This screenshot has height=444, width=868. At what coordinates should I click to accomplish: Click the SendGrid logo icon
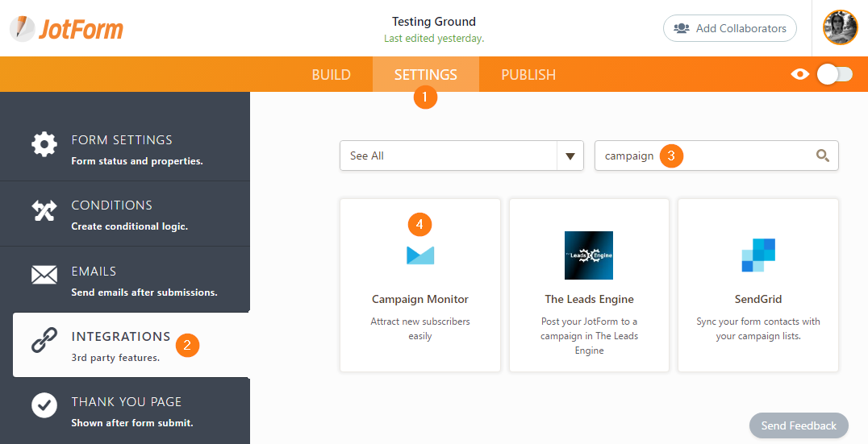pos(758,255)
